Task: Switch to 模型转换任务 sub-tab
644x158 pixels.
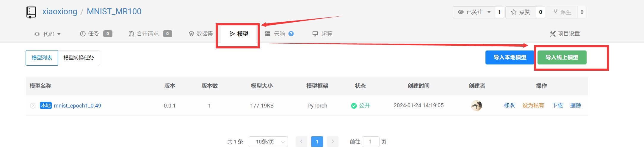Action: click(79, 58)
